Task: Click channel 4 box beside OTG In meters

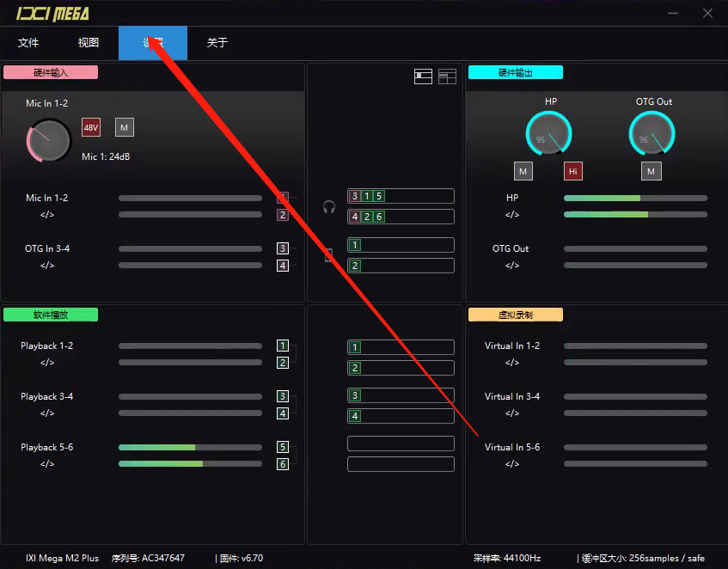Action: click(x=283, y=266)
